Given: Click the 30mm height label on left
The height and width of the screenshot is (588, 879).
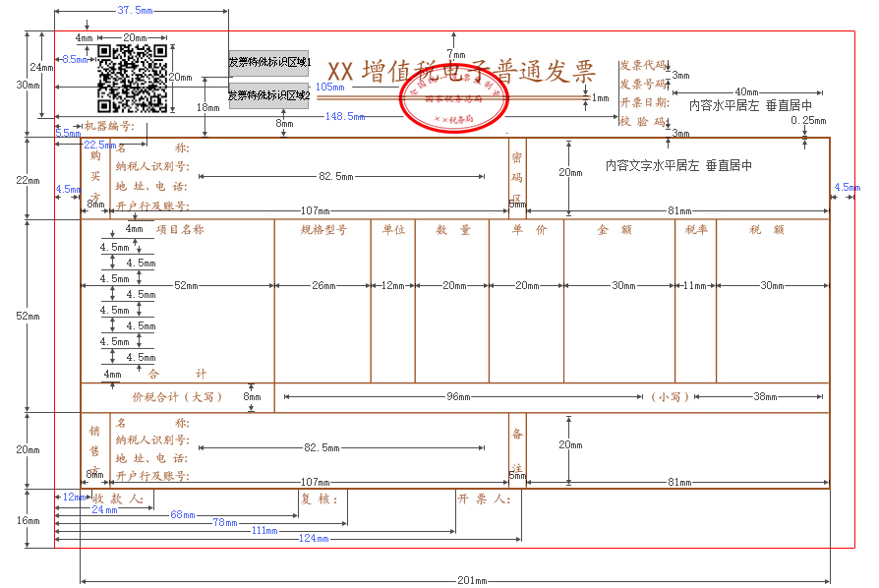Looking at the screenshot, I should tap(28, 85).
